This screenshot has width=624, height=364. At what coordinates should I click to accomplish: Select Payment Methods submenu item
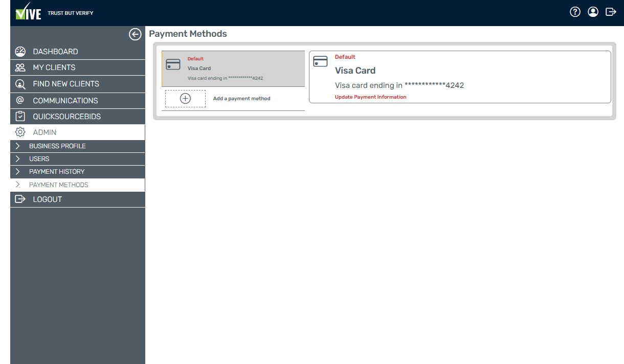coord(78,185)
